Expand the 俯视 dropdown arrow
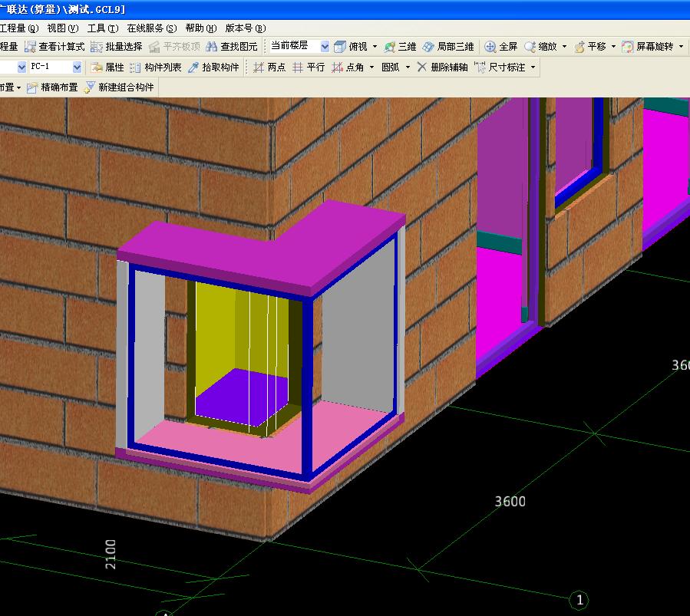690x616 pixels. click(x=375, y=46)
